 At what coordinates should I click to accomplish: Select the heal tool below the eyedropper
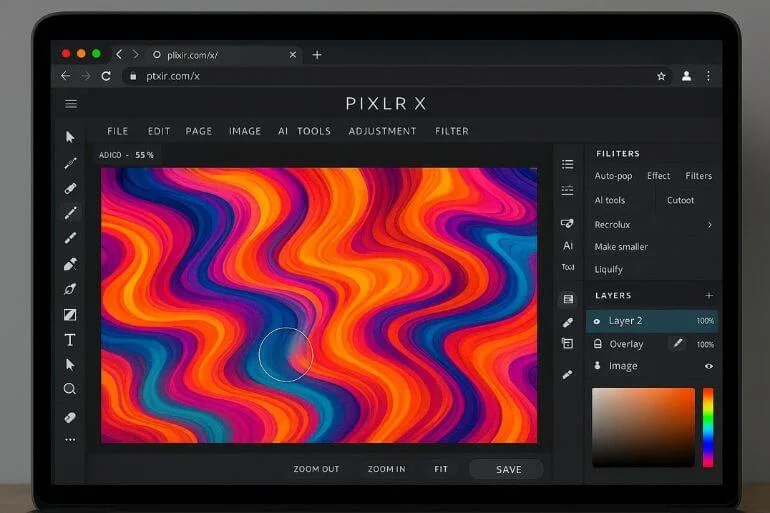[x=70, y=189]
